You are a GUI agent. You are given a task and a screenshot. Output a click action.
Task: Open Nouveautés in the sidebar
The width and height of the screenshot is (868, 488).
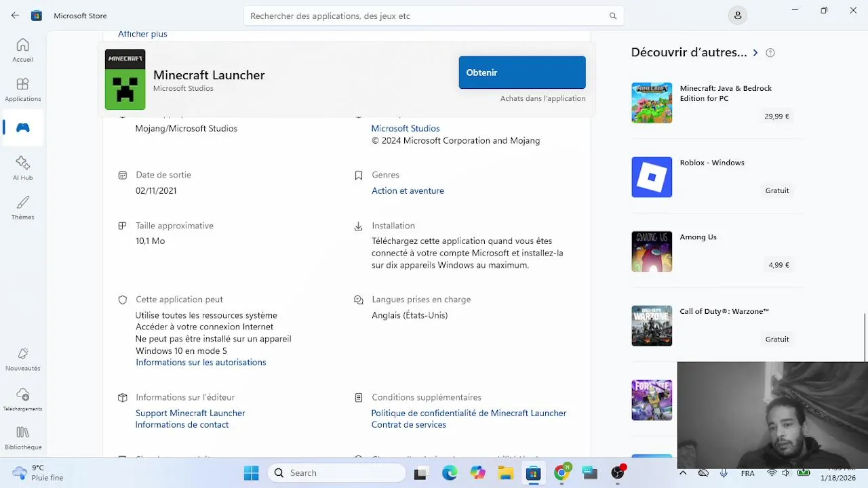tap(23, 359)
